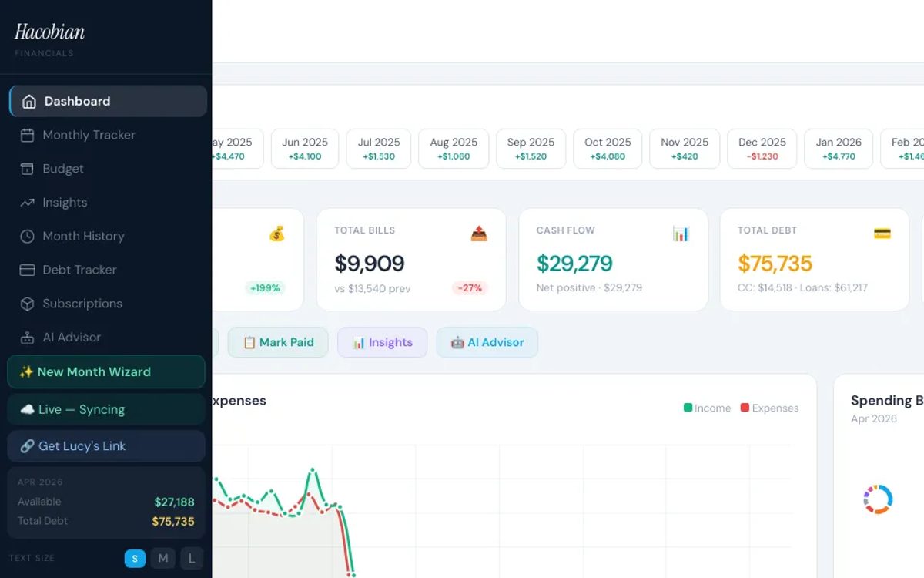Click the Insights trending arrow icon
Viewport: 924px width, 578px height.
point(27,203)
